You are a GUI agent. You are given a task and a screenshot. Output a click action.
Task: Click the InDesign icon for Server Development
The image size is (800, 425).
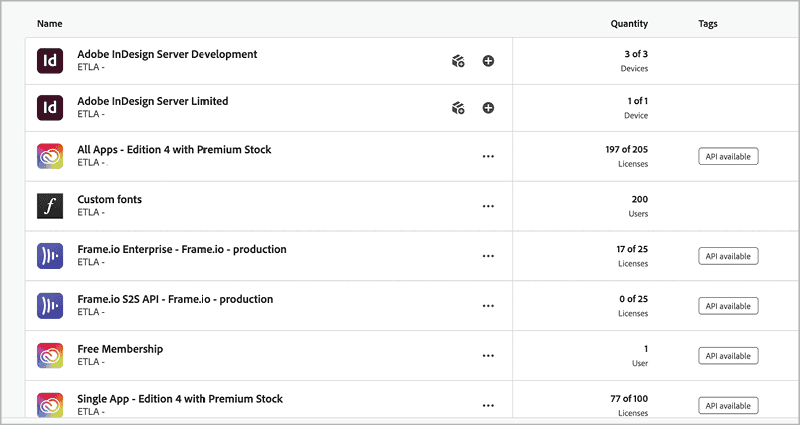tap(50, 61)
